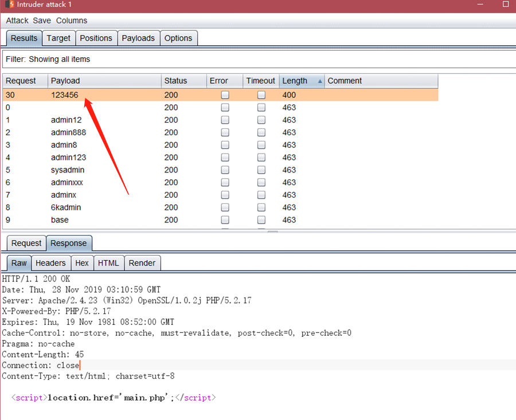Open the Response tab
Viewport: 516px width, 420px height.
tap(69, 244)
